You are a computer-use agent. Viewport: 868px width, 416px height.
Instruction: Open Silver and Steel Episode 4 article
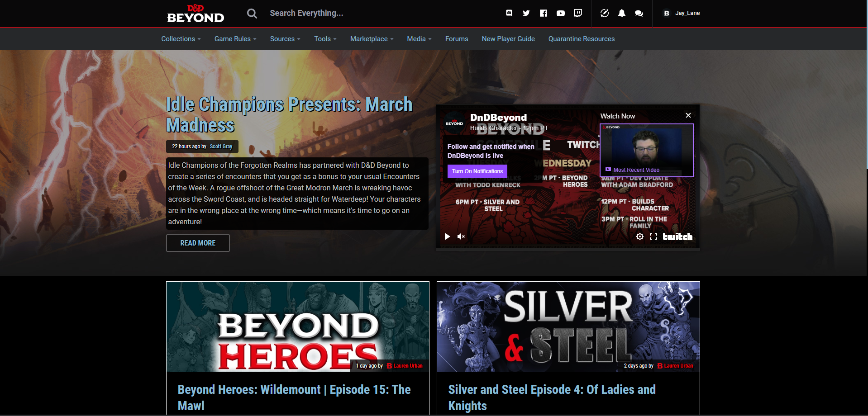(552, 397)
